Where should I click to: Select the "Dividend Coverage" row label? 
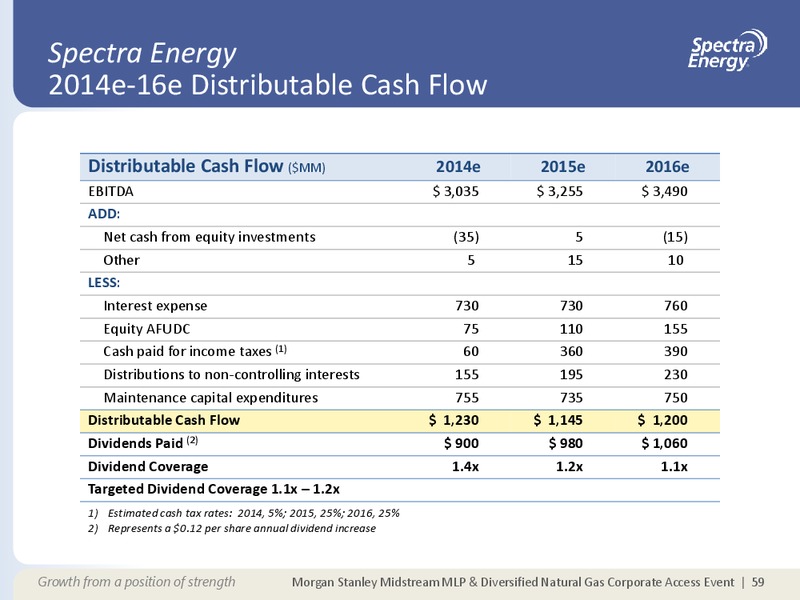(148, 467)
